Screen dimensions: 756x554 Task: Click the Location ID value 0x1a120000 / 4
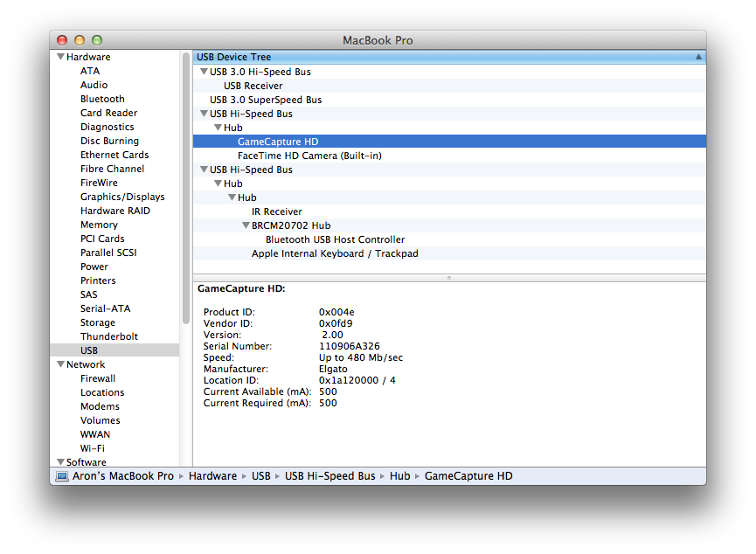pos(357,380)
